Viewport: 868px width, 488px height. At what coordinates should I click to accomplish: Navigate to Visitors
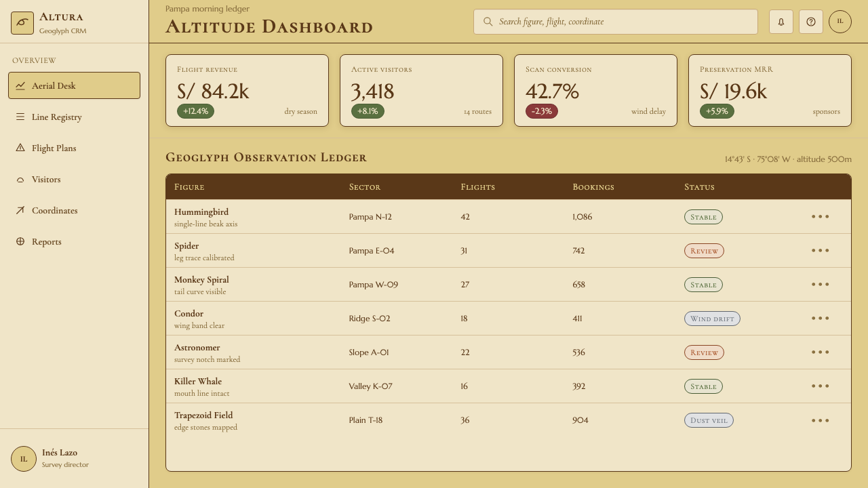tap(74, 179)
